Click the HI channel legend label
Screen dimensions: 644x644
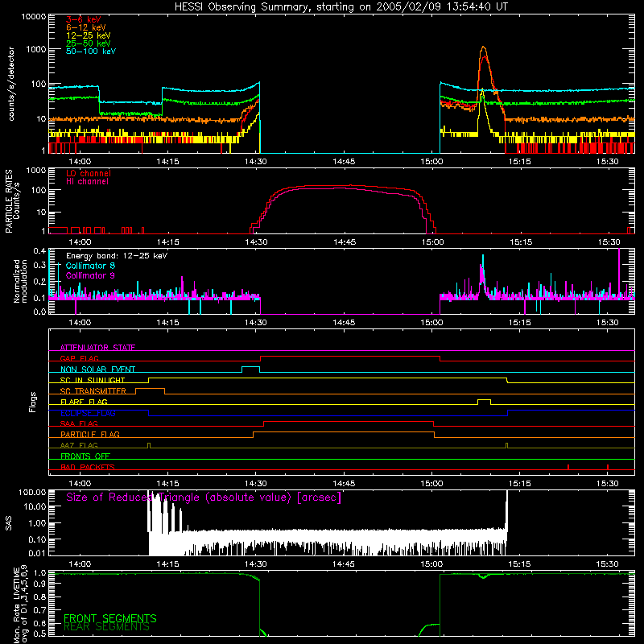point(87,181)
